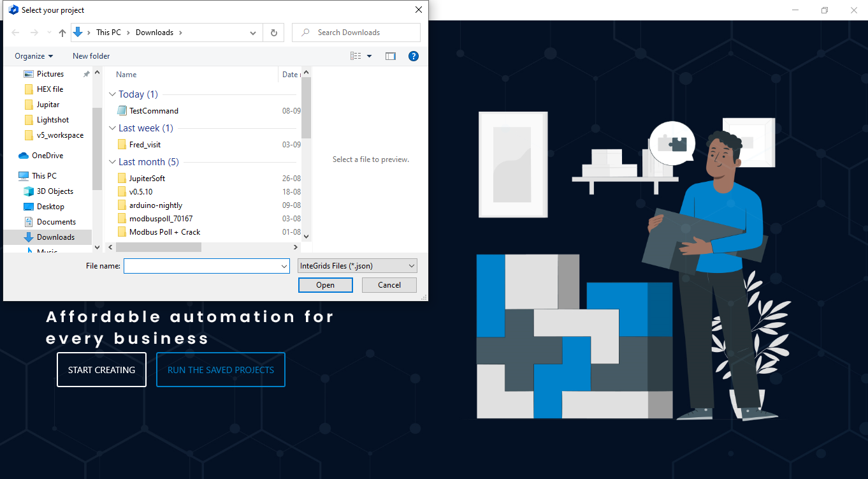Viewport: 868px width, 479px height.
Task: Select Downloads in navigation pane
Action: (x=55, y=237)
